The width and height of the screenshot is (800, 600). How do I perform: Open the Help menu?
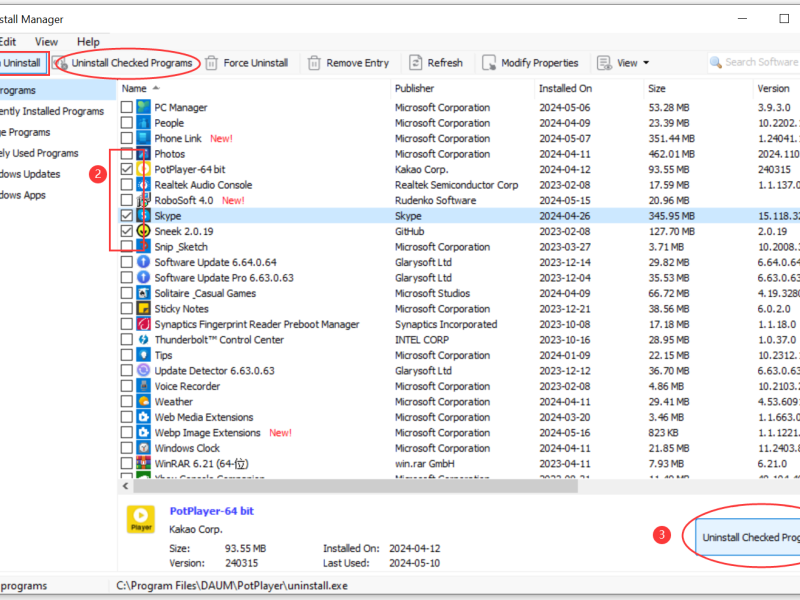[x=88, y=42]
